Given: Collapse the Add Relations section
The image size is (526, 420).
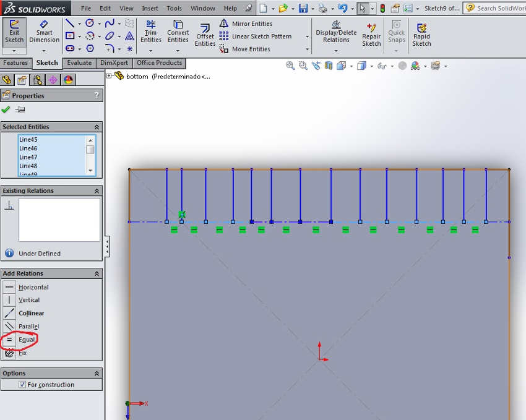Looking at the screenshot, I should tap(97, 274).
